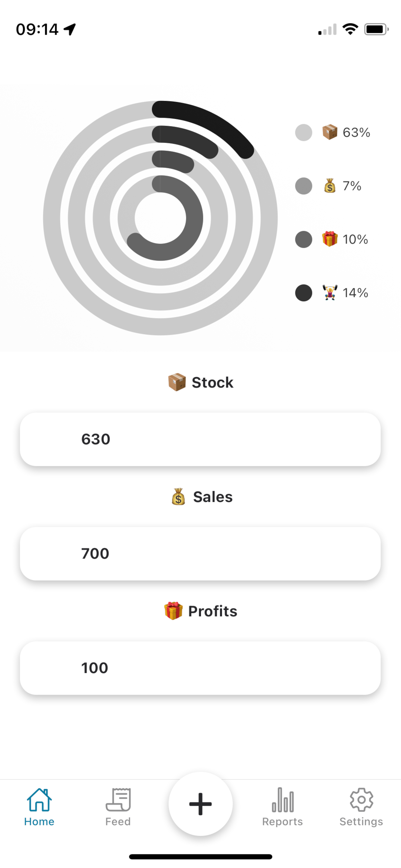Screen dimensions: 401x868
Task: Tap the plus add button
Action: click(x=200, y=804)
